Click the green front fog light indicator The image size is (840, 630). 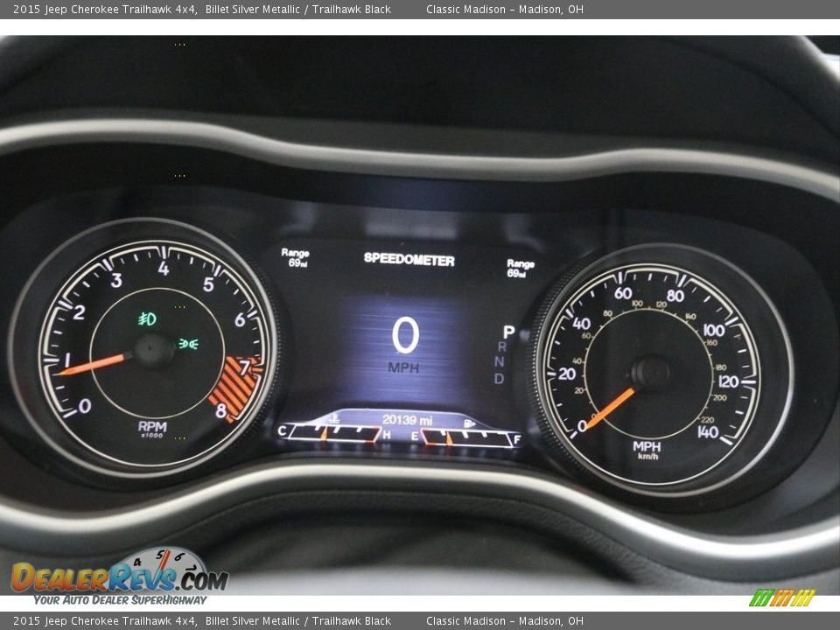pos(147,319)
